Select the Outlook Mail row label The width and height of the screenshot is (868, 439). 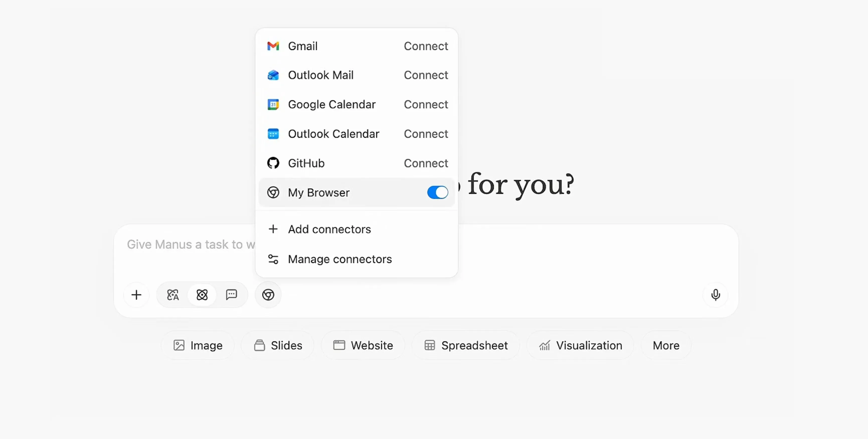[320, 75]
